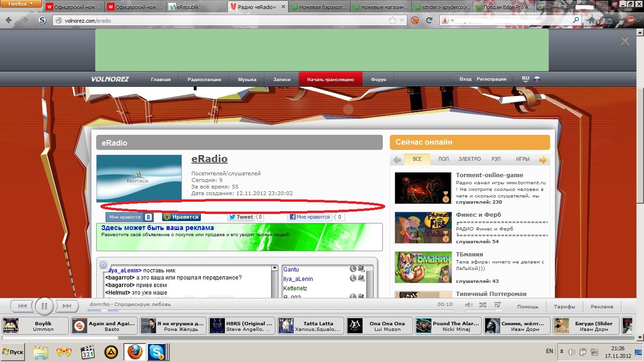Start Yandex search via magnifier icon
644x362 pixels.
click(576, 21)
